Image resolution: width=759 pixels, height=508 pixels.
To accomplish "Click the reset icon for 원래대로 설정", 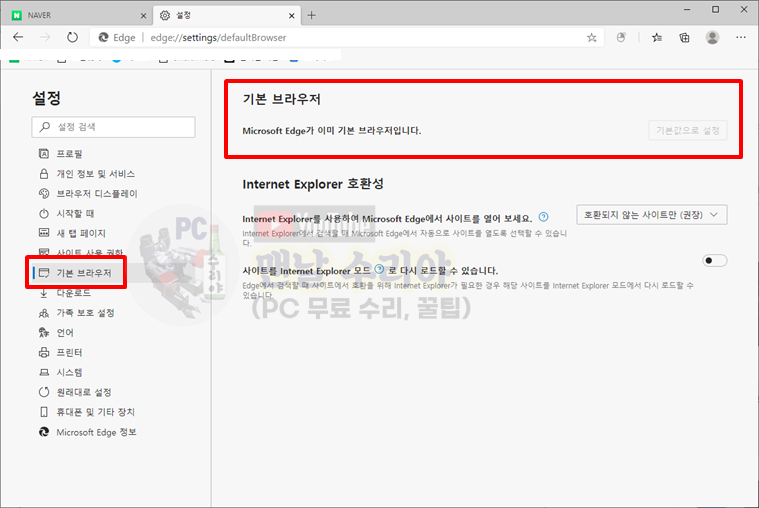I will [x=44, y=392].
